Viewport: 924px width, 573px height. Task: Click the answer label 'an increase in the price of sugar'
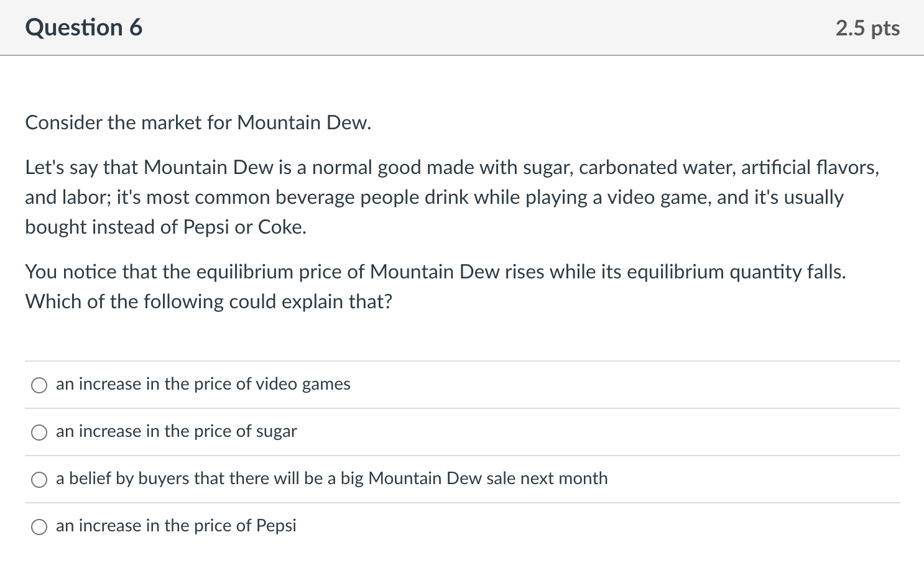pyautogui.click(x=176, y=431)
